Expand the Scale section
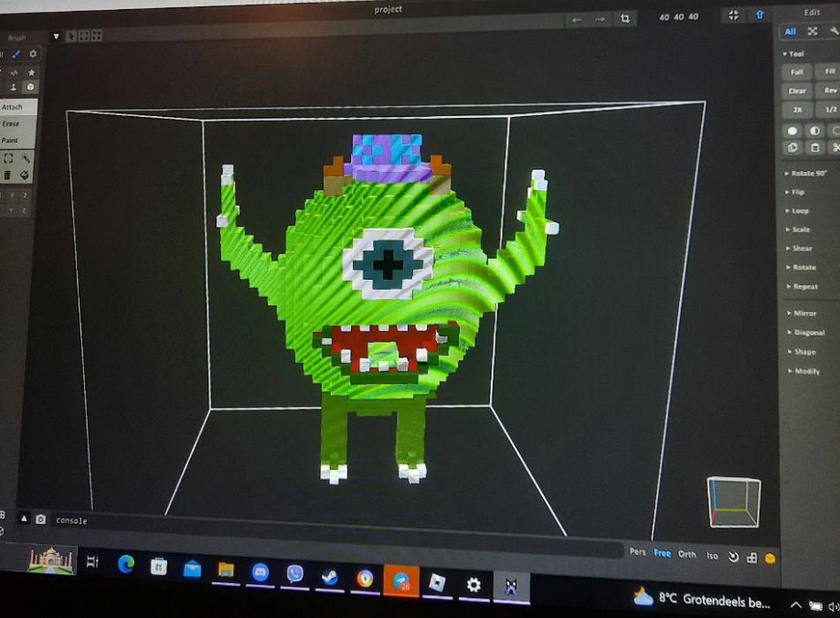The height and width of the screenshot is (618, 840). pyautogui.click(x=798, y=229)
